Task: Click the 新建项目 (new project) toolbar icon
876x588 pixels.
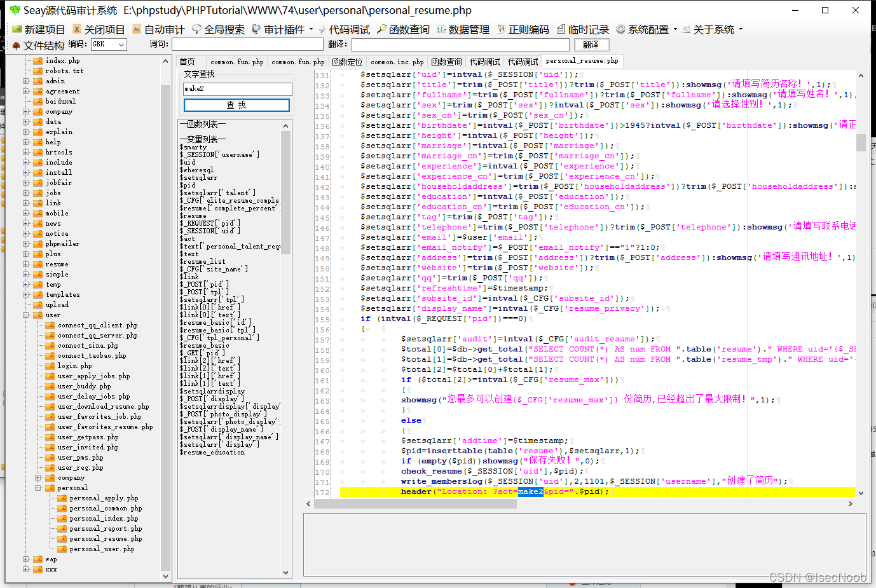Action: point(17,29)
